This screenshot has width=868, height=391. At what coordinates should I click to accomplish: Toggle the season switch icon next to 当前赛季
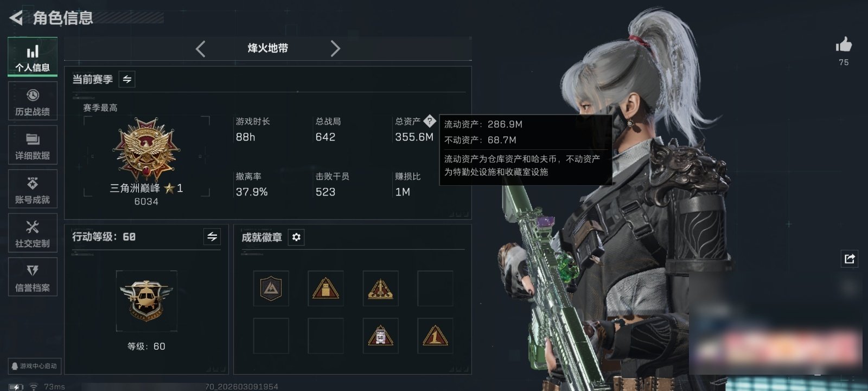127,79
